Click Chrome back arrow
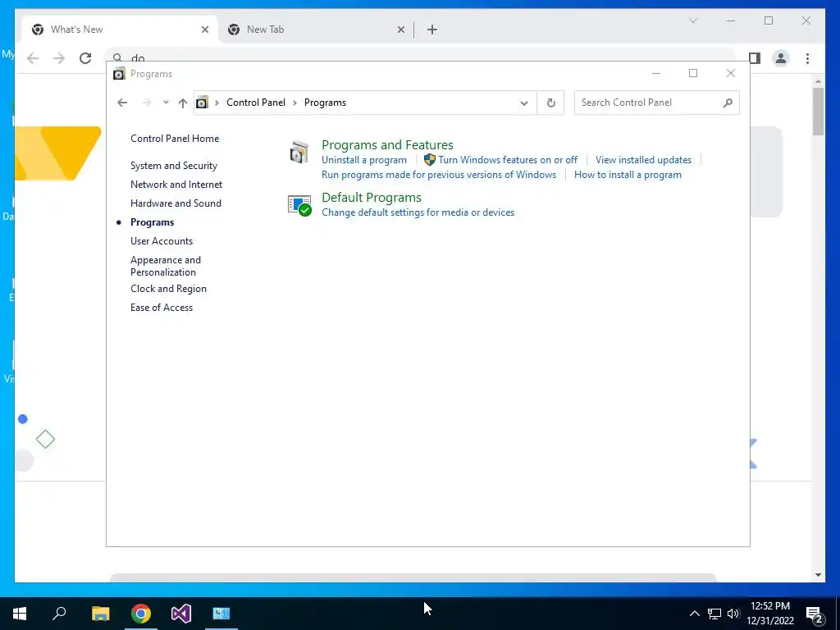This screenshot has width=840, height=630. pyautogui.click(x=33, y=58)
